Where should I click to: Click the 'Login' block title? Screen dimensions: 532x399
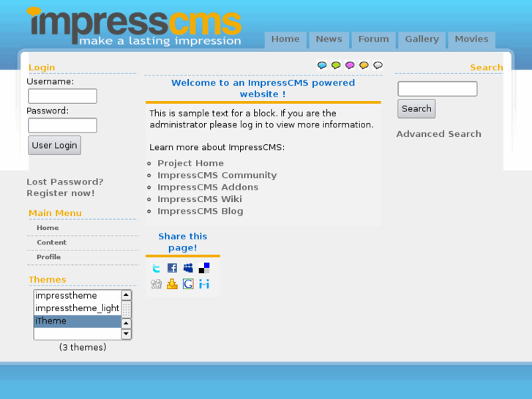tap(42, 67)
